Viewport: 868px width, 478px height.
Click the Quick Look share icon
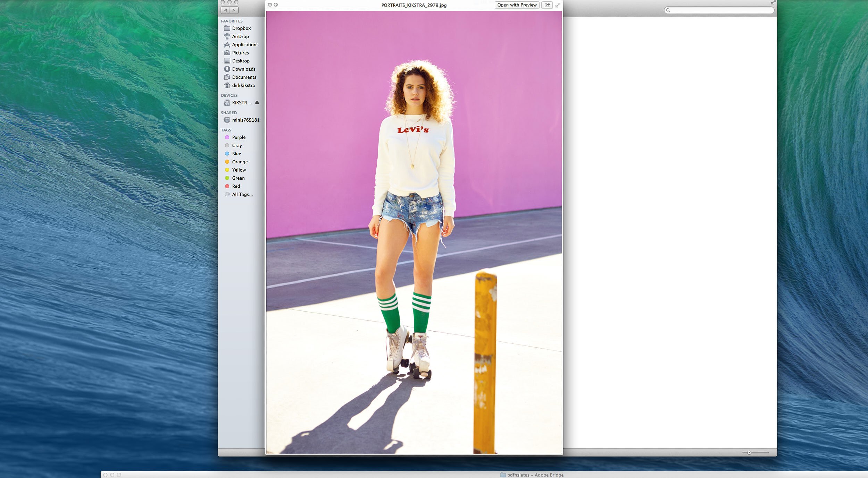pos(547,5)
